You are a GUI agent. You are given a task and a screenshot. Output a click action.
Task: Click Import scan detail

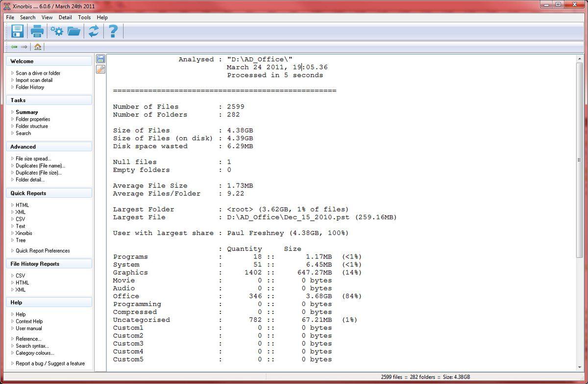34,80
